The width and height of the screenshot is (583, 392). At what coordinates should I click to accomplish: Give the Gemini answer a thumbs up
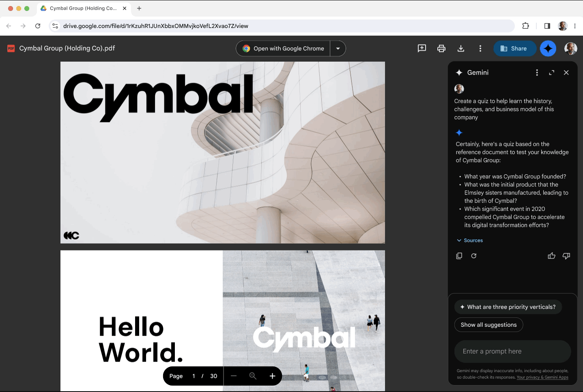551,256
